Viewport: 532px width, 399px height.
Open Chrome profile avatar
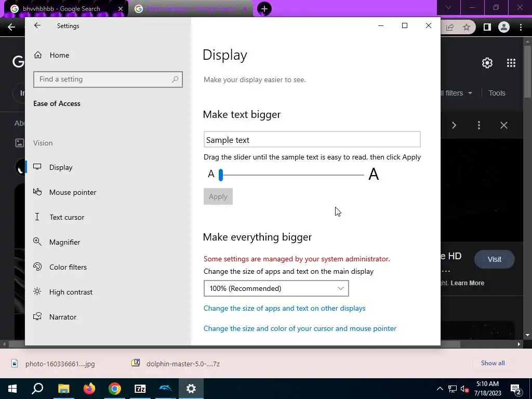point(504,27)
